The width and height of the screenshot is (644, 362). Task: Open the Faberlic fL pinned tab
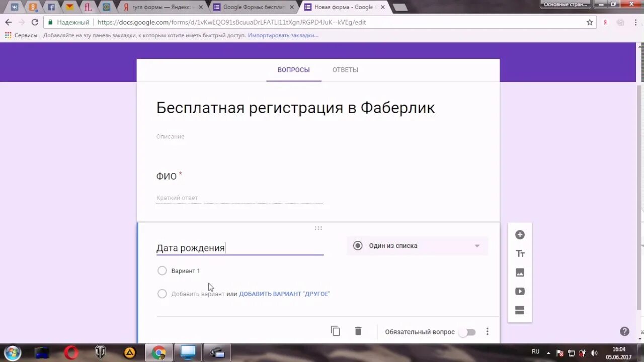pos(88,7)
